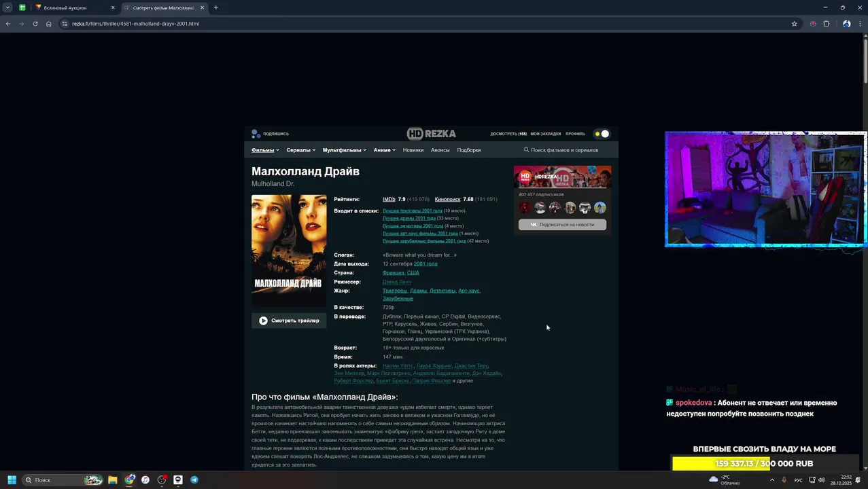Open the Досмотреть (155) list
The width and height of the screenshot is (868, 489).
(x=508, y=134)
